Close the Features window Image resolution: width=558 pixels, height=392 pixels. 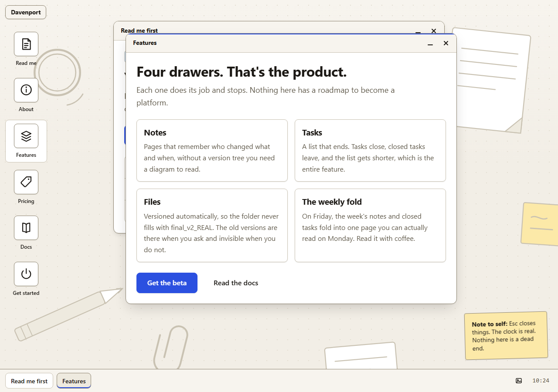tap(446, 43)
